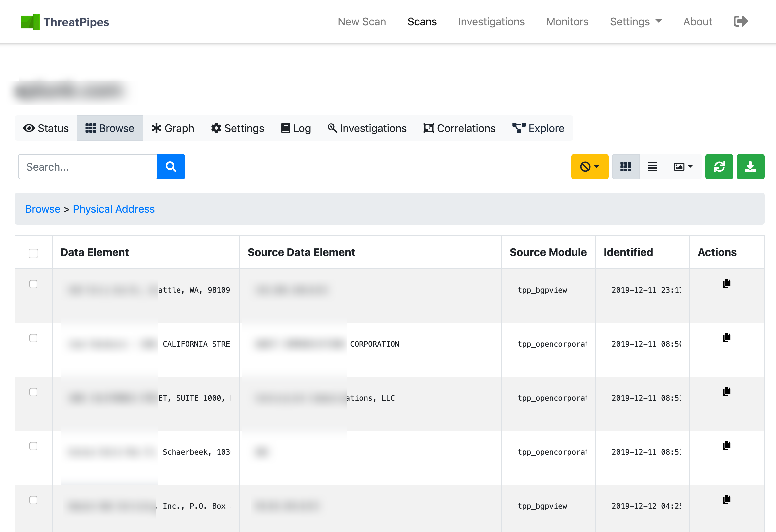Open the Settings navbar dropdown
This screenshot has width=776, height=532.
point(635,22)
